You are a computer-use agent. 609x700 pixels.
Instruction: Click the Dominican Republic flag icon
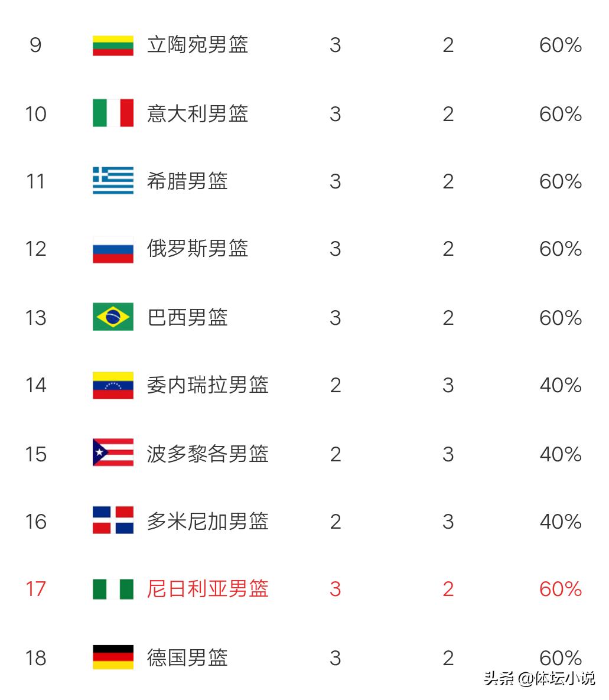tap(113, 520)
